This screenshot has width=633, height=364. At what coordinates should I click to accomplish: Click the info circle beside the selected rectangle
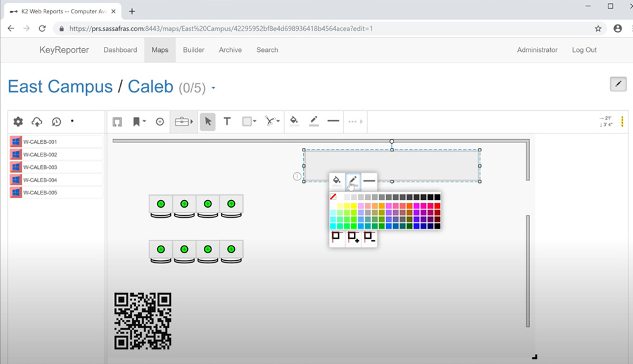[297, 177]
